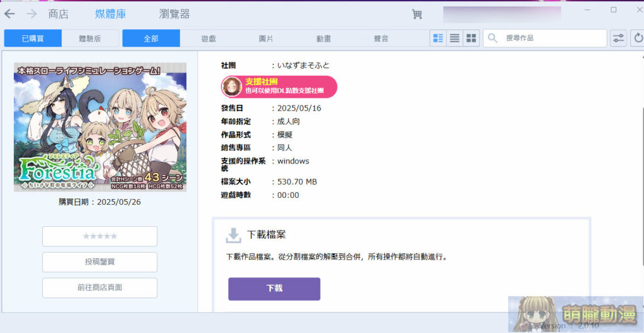The height and width of the screenshot is (333, 644).
Task: Go back with the left arrow
Action: click(x=9, y=14)
